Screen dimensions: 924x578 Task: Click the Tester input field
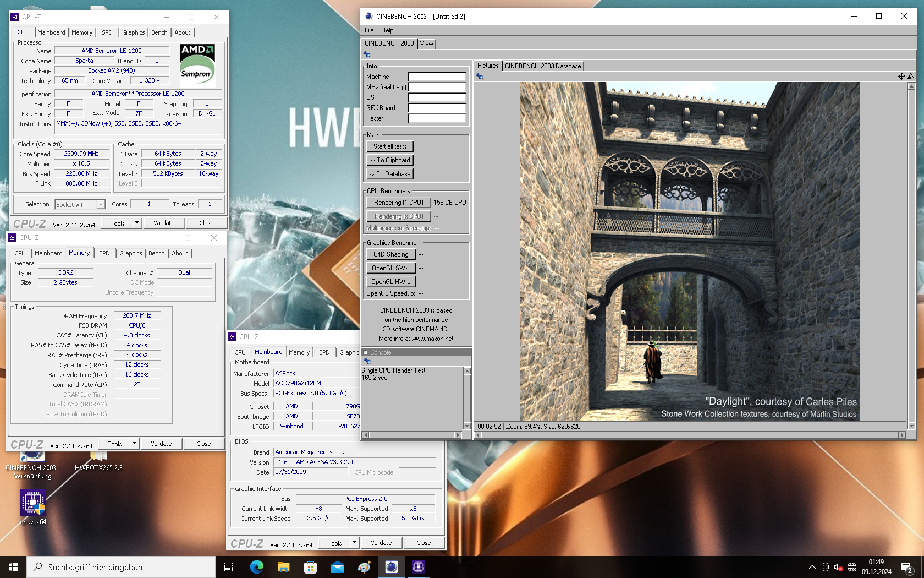(x=437, y=118)
